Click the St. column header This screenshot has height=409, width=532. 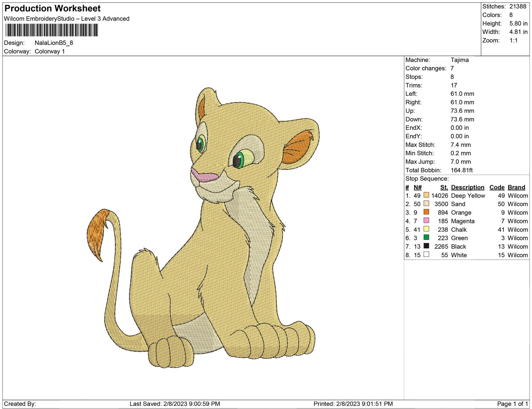(443, 187)
